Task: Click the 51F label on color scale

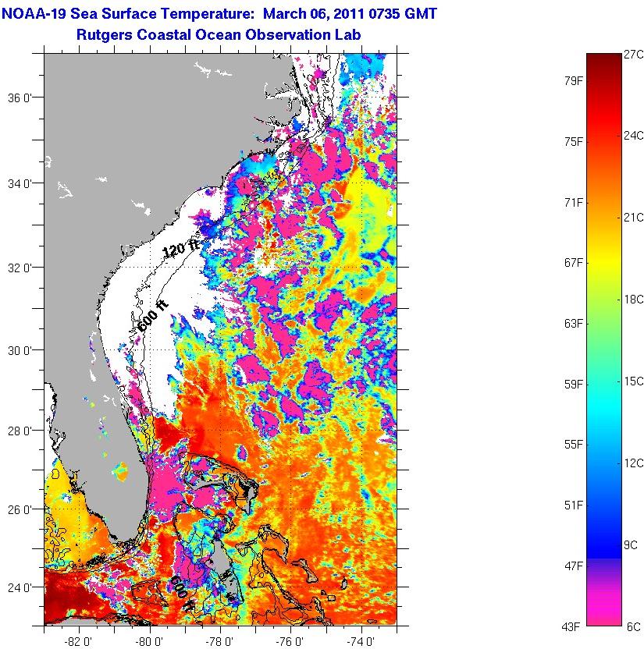Action: 573,505
